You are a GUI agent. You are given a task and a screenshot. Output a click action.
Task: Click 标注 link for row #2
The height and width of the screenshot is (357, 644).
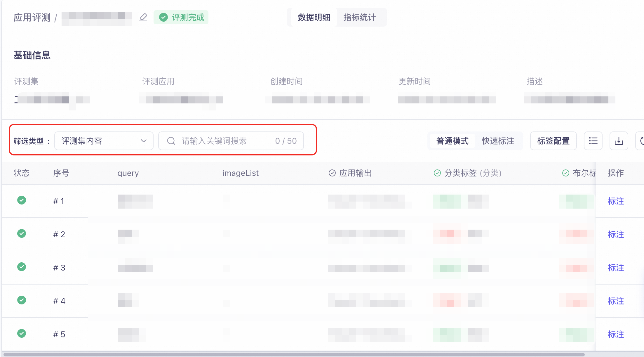click(x=616, y=234)
